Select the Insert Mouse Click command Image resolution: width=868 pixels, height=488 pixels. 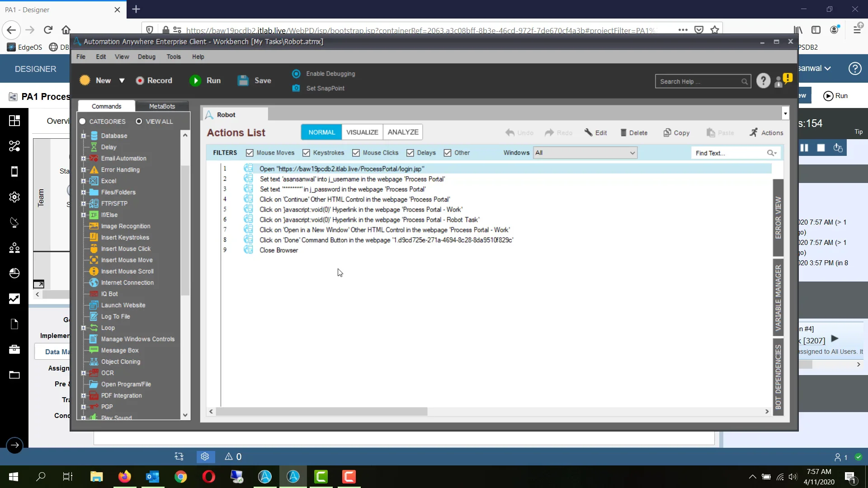coord(126,249)
